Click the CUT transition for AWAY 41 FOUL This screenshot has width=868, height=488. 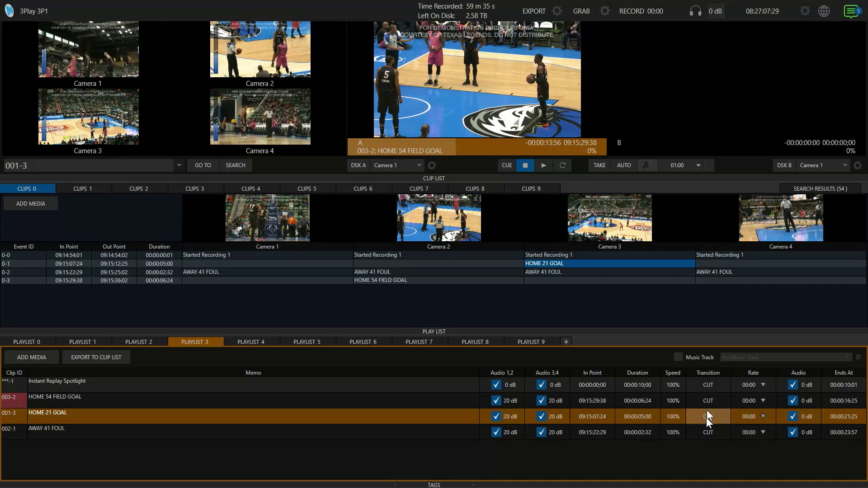pos(708,432)
